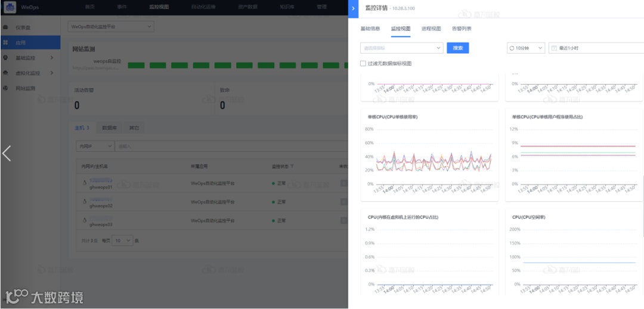Expand the WeOps自动化监控平台 selector

[111, 27]
